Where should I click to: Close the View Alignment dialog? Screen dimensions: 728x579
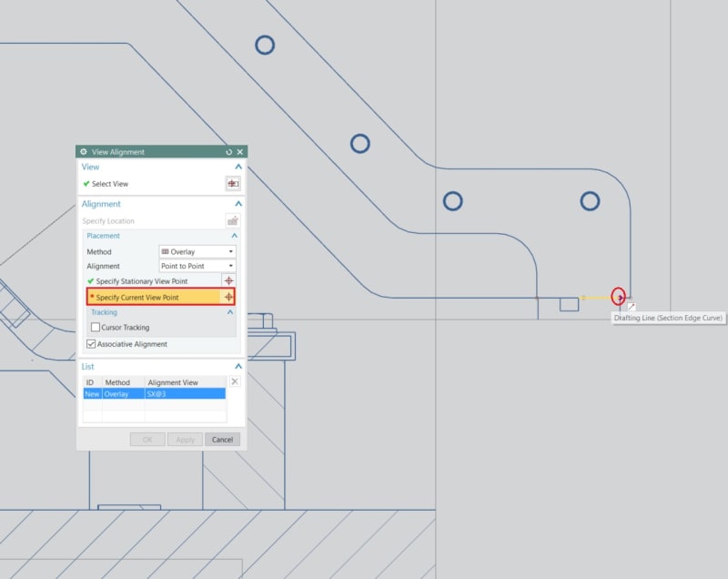(240, 152)
